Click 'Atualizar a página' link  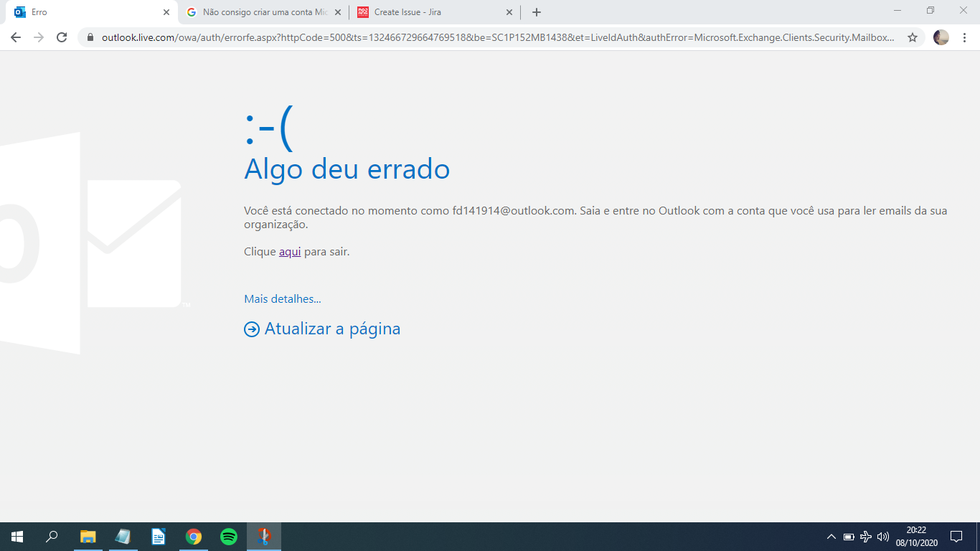332,329
